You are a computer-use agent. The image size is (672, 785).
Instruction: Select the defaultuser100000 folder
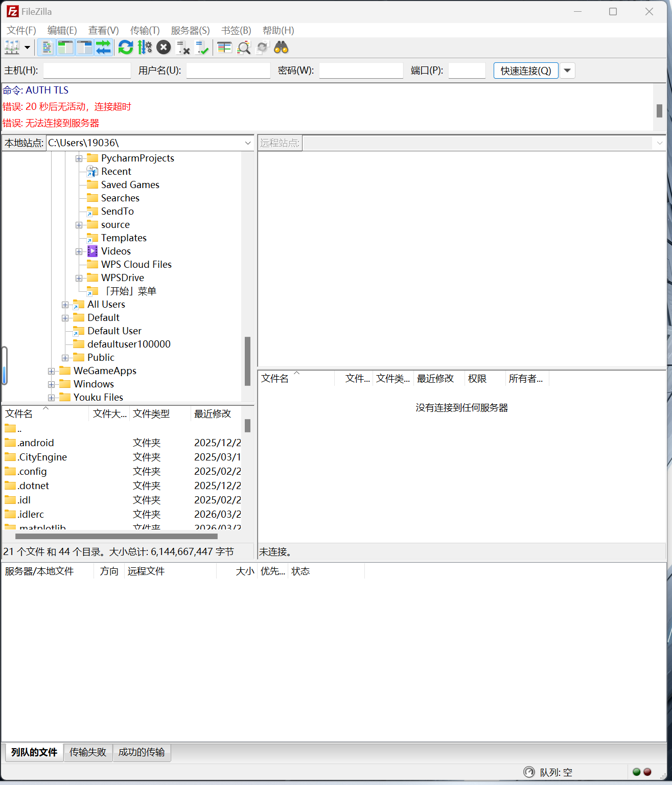click(x=129, y=344)
